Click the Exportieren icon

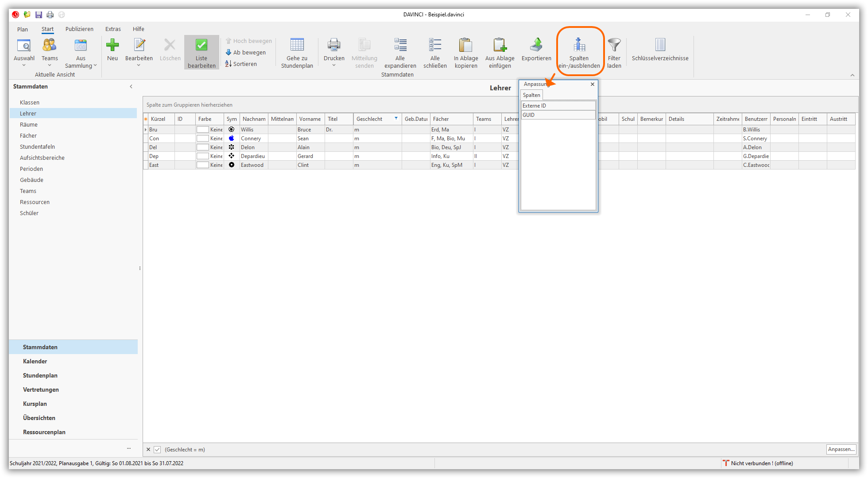(x=536, y=45)
